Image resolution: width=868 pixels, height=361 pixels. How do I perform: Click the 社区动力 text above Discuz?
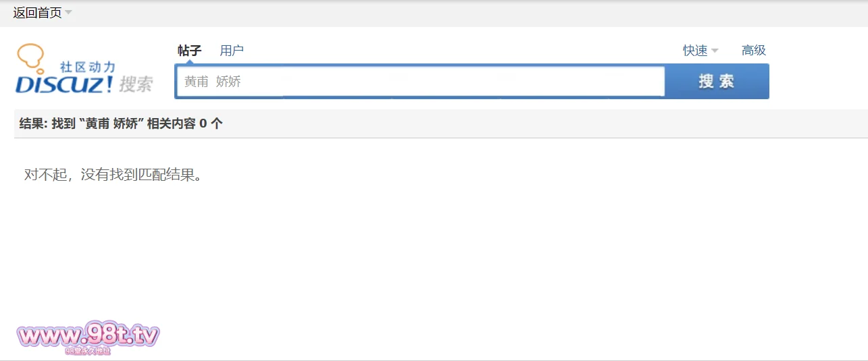(88, 67)
